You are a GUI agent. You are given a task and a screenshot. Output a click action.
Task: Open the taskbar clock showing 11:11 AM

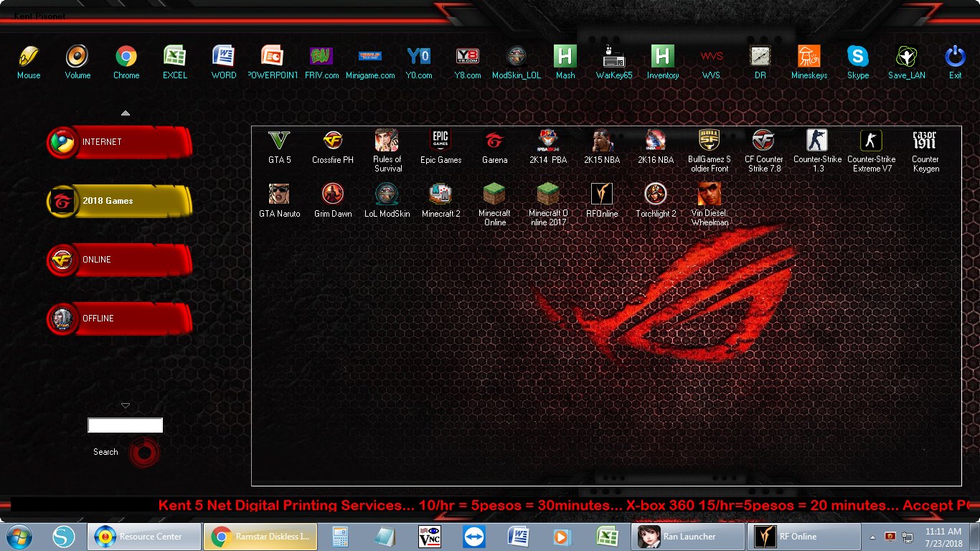pyautogui.click(x=943, y=537)
